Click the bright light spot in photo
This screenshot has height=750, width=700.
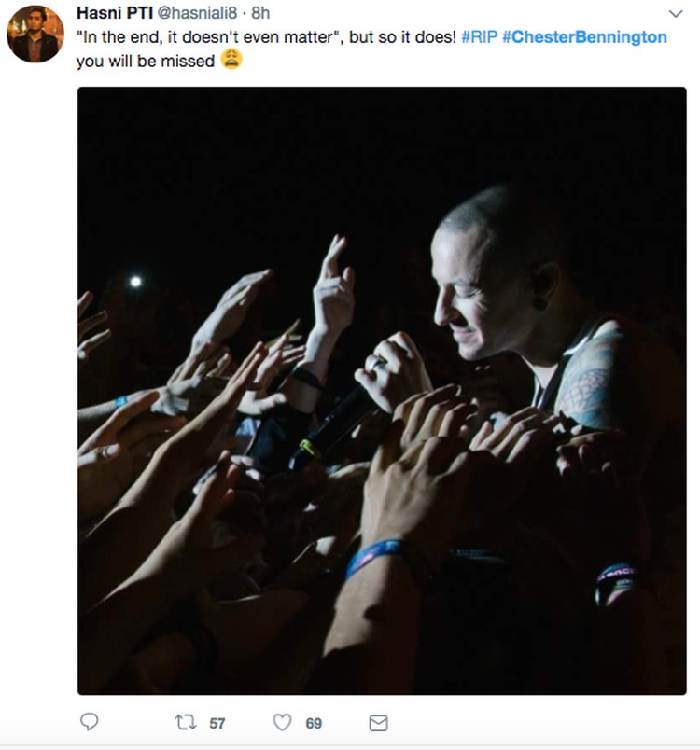[136, 282]
